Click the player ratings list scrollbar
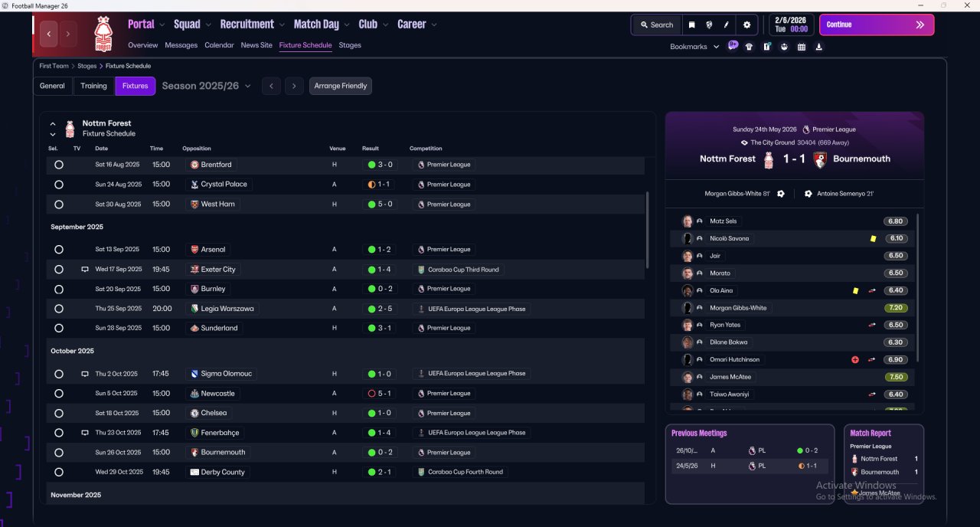 pos(917,287)
